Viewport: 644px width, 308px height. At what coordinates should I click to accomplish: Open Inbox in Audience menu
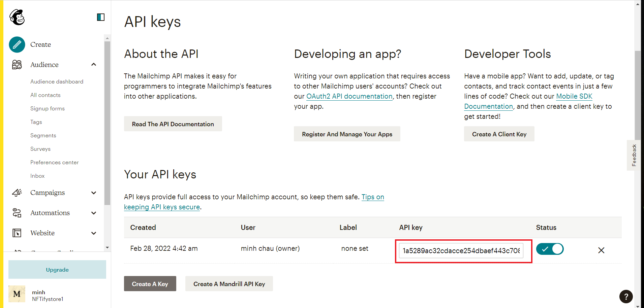(37, 176)
